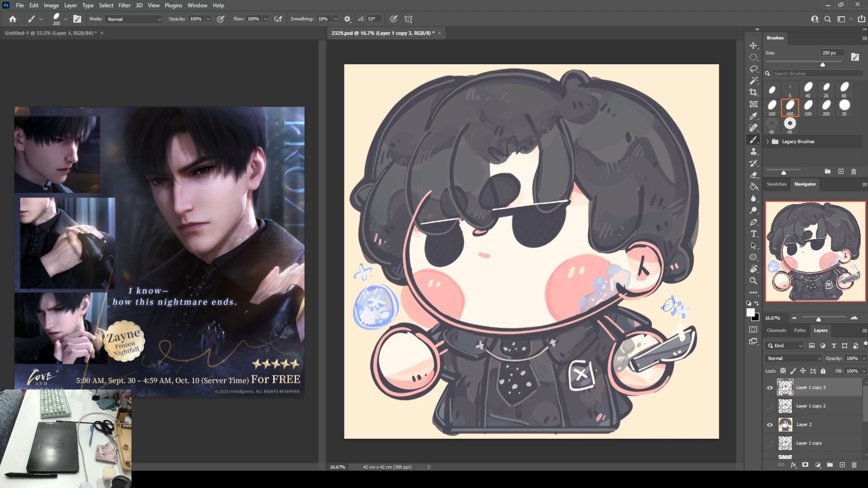Enable airbrush-style build-up
Viewport: 868px width, 488px height.
[278, 19]
